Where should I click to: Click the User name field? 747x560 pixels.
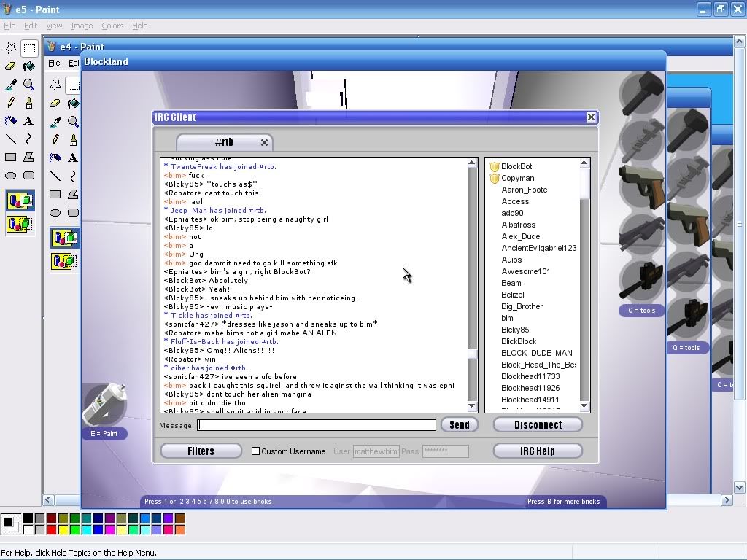tap(376, 451)
